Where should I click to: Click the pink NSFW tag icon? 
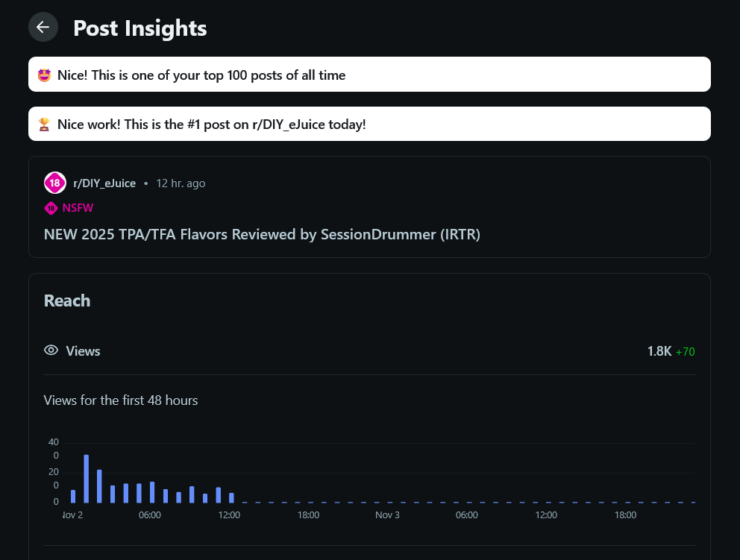(51, 208)
